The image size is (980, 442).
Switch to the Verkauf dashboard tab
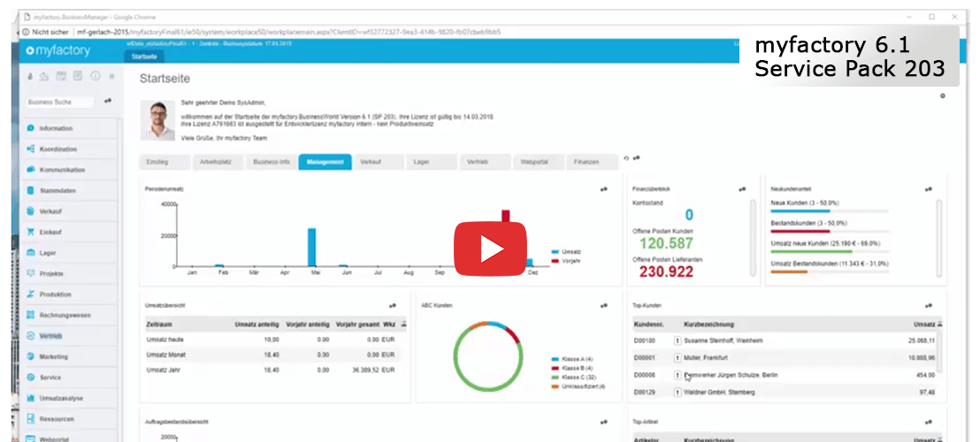379,162
